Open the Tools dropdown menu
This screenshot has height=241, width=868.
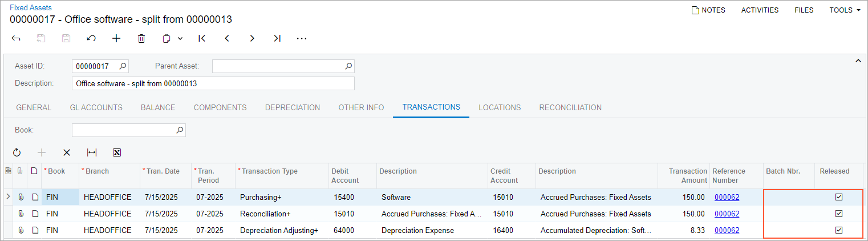(845, 10)
